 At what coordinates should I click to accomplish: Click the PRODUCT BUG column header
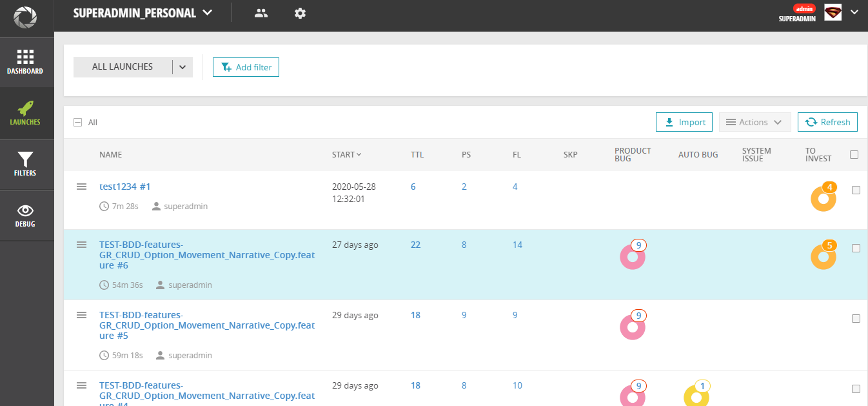[x=633, y=154]
